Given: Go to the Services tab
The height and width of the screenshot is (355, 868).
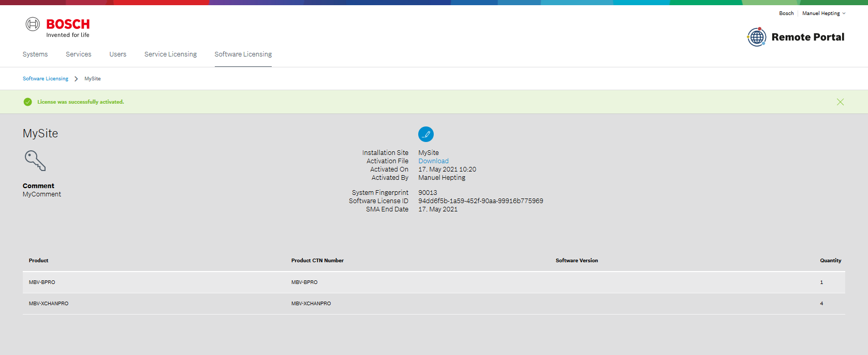Looking at the screenshot, I should tap(78, 54).
